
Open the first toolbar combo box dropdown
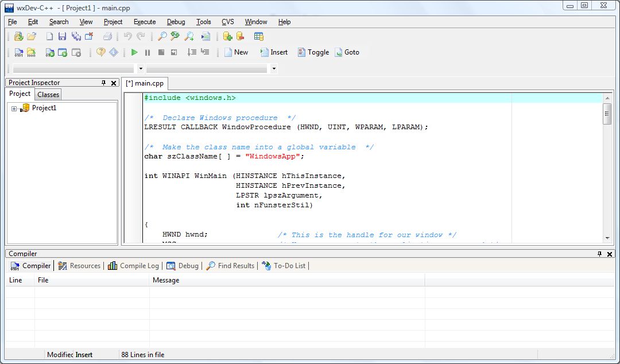[x=141, y=69]
